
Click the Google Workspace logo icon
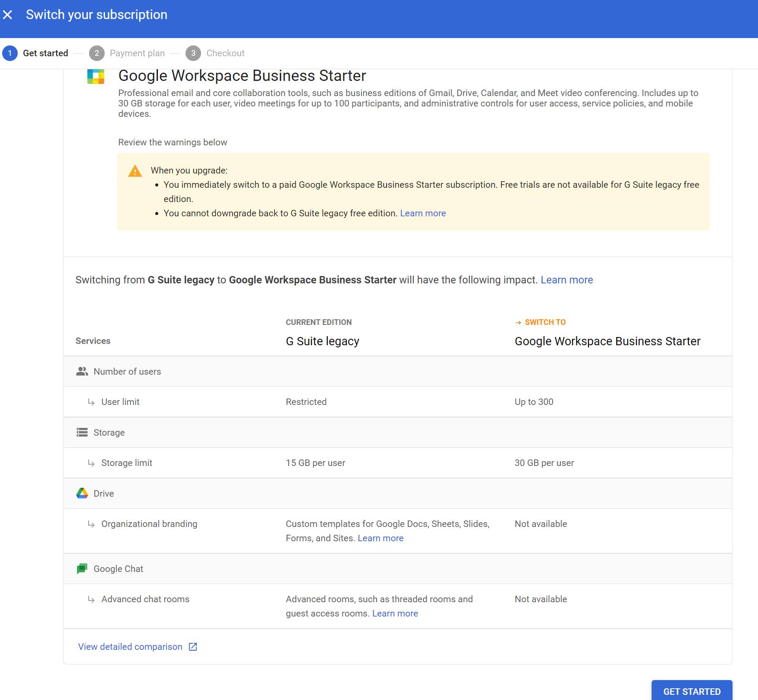[x=96, y=77]
